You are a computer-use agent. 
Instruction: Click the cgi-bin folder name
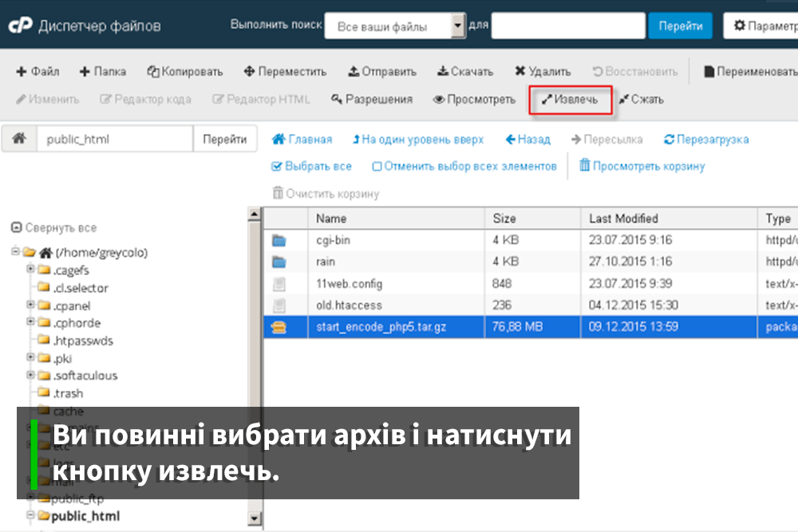(334, 241)
